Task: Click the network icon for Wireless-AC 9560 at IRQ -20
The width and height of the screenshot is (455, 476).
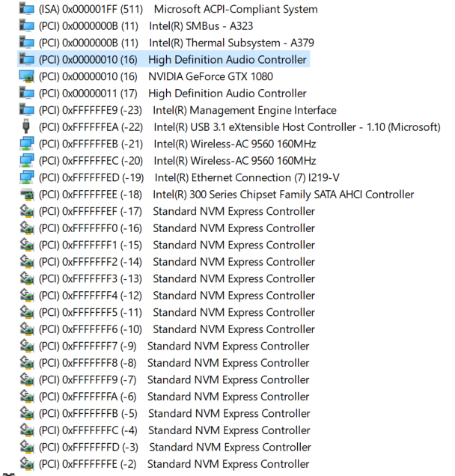Action: coord(26,161)
